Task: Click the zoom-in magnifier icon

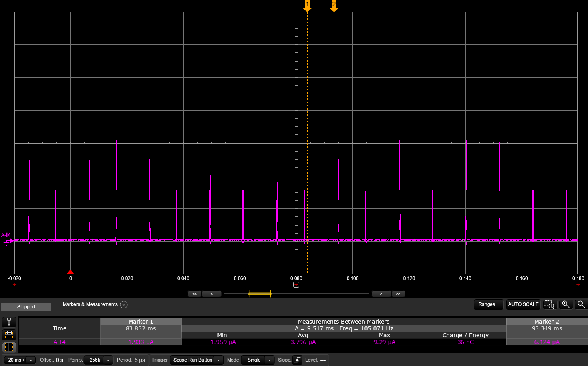Action: pos(566,304)
